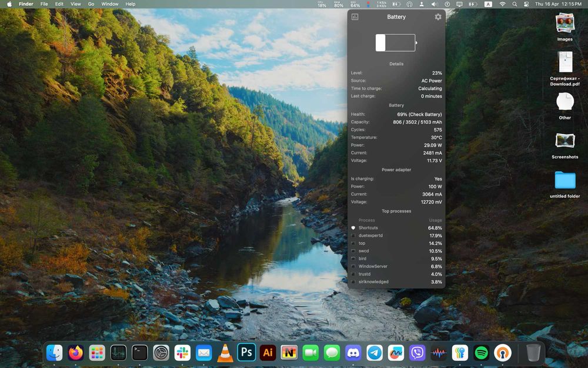Open Activity Monitor in the Dock

(x=119, y=353)
